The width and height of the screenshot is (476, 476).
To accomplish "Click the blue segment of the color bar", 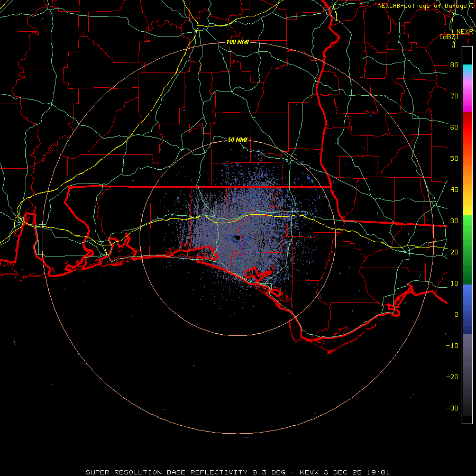I will 467,309.
